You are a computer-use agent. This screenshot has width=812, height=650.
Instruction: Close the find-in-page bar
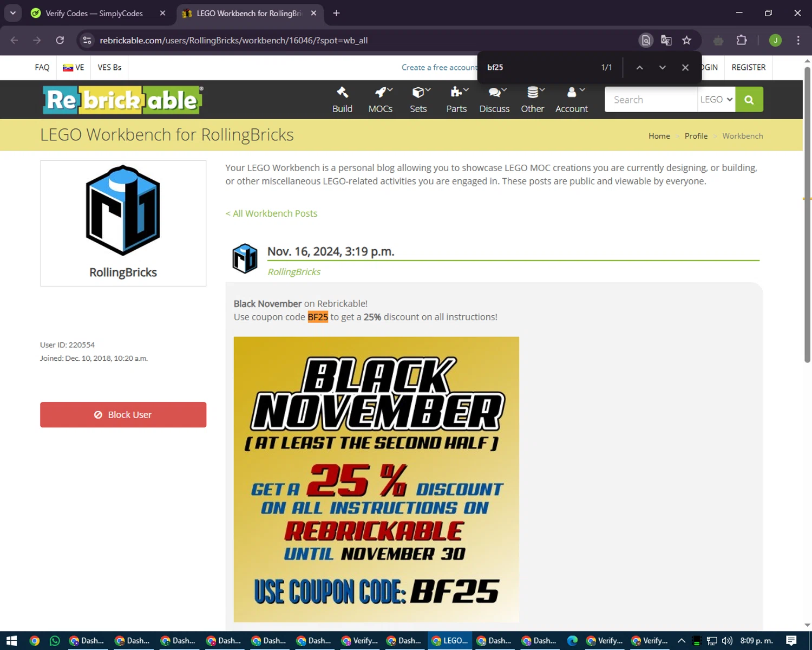tap(685, 67)
